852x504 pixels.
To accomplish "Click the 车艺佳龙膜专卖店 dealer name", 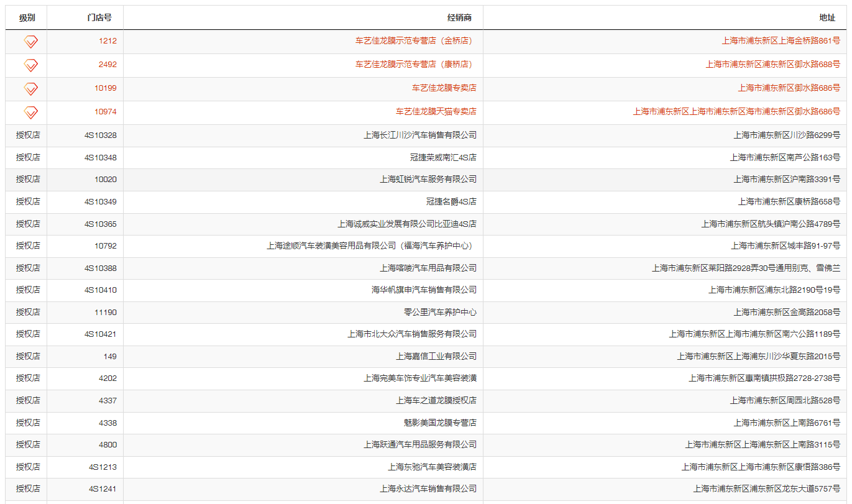I will click(444, 88).
